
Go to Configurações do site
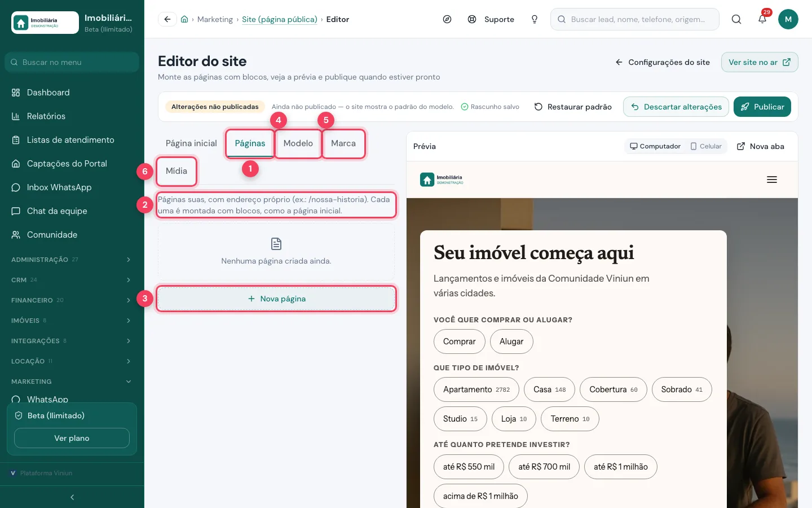coord(663,62)
